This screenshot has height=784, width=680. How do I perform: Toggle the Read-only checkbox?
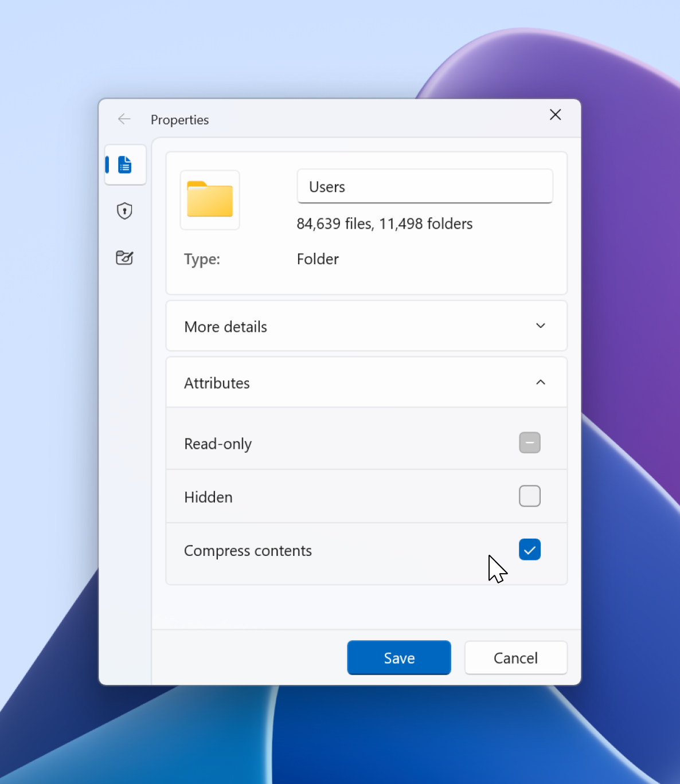pos(529,442)
